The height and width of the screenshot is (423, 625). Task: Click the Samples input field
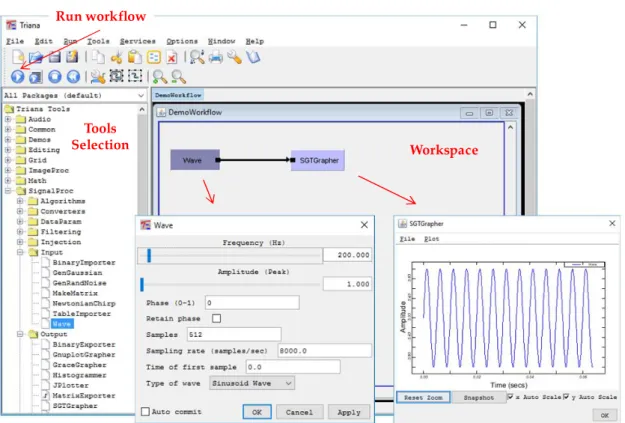tap(234, 334)
